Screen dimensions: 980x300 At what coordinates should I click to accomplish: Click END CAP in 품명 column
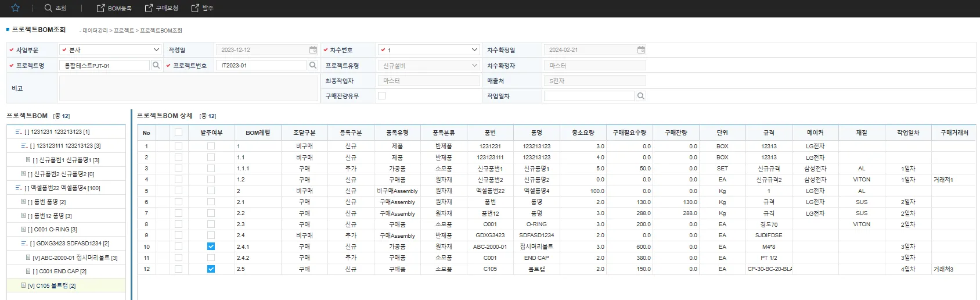(x=536, y=258)
